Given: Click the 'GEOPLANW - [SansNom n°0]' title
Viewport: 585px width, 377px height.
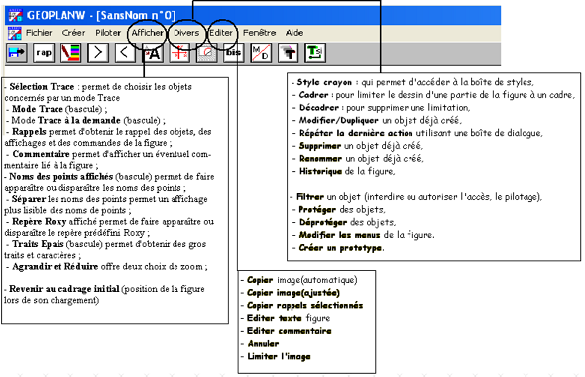Looking at the screenshot, I should (x=101, y=15).
